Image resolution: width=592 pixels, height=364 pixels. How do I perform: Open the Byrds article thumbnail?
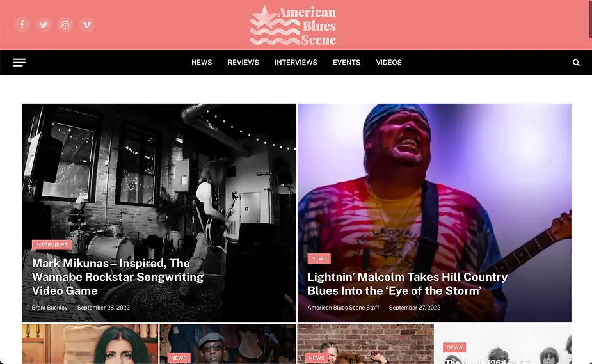coord(503,344)
